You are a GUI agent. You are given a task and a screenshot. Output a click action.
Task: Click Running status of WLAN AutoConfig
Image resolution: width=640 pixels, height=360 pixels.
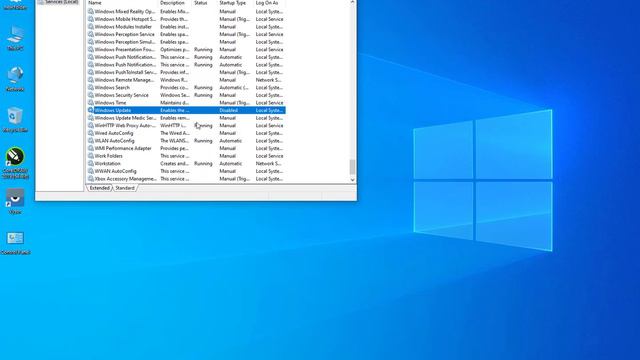coord(203,141)
